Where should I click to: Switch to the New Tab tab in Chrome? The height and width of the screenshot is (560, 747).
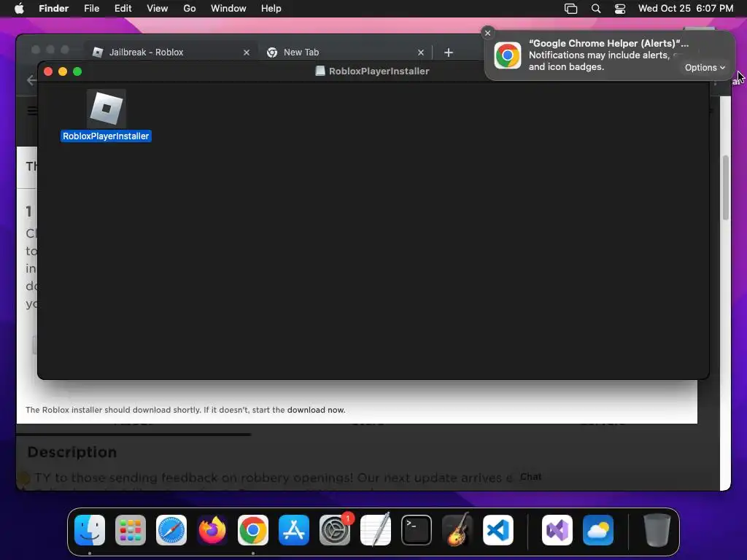[345, 52]
